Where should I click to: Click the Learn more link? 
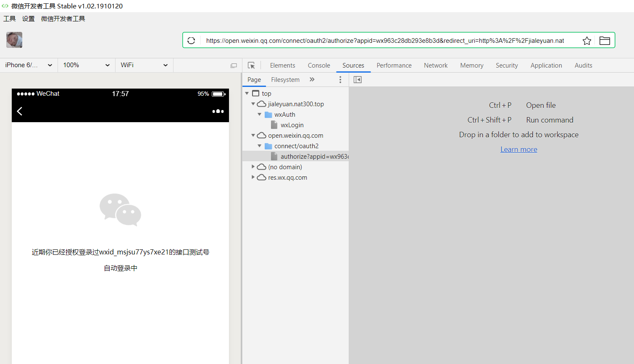tap(519, 149)
